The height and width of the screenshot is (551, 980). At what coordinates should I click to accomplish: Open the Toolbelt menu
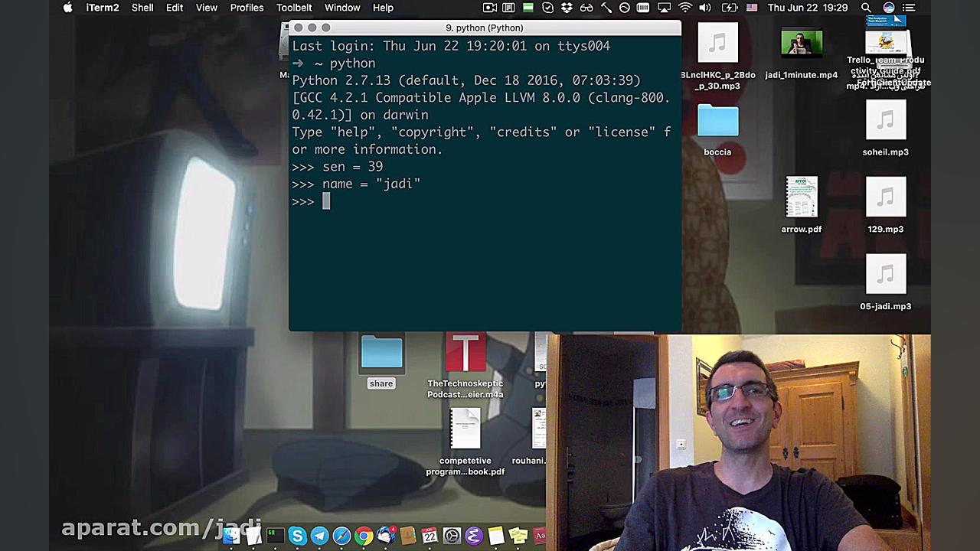coord(294,8)
